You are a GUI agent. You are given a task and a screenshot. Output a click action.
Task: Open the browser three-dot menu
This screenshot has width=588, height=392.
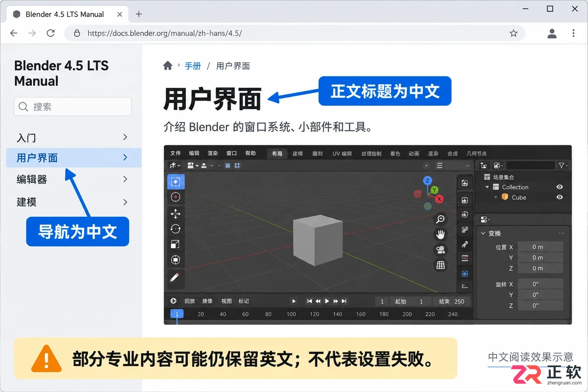coord(573,33)
